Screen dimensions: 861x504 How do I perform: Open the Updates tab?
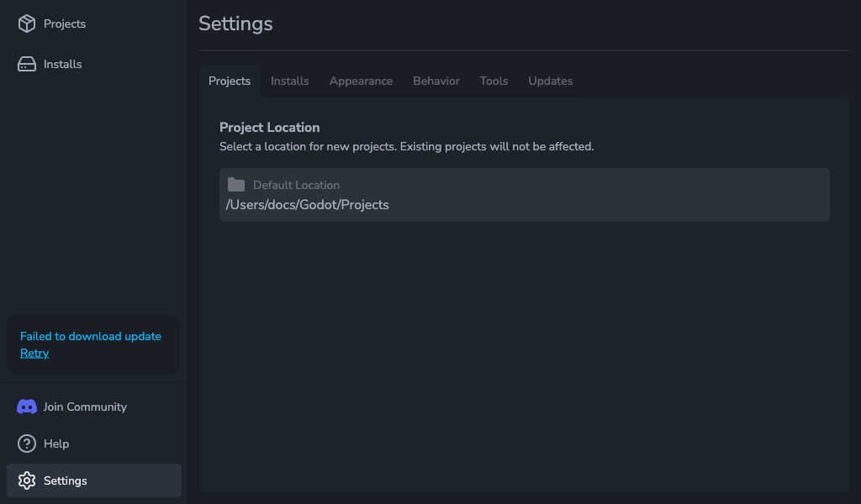click(x=550, y=81)
